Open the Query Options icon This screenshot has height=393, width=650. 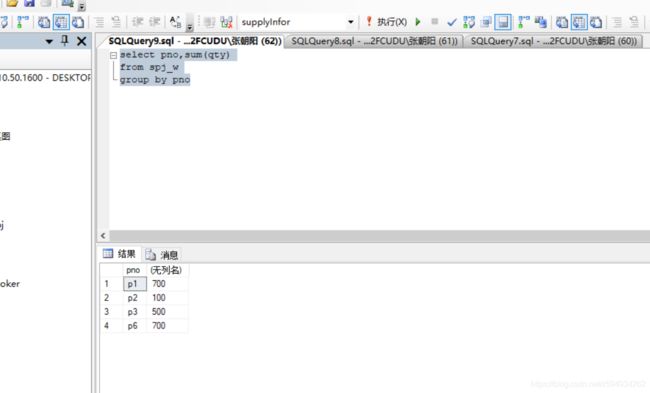486,22
